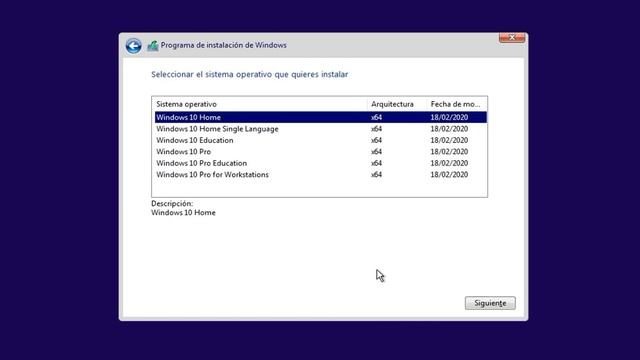
Task: Click x64 in Windows 10 Pro Education row
Action: (376, 163)
